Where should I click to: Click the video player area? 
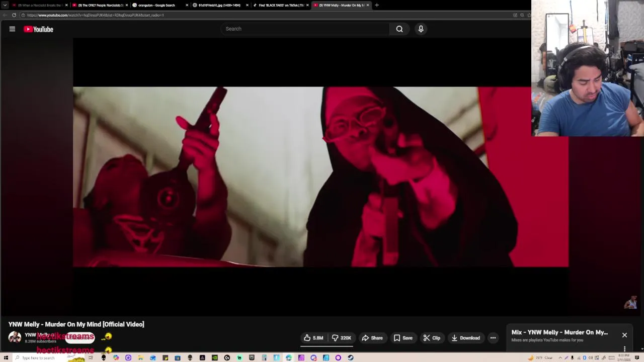coord(321,176)
